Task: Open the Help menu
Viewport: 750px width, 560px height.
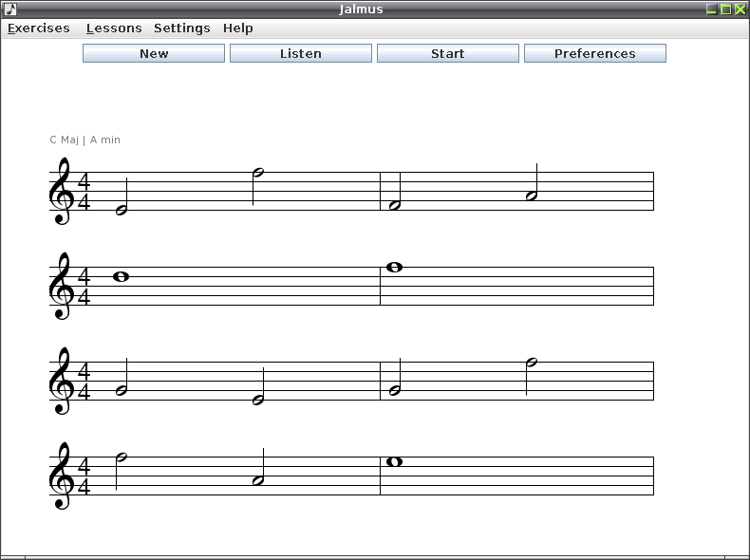Action: pos(237,28)
